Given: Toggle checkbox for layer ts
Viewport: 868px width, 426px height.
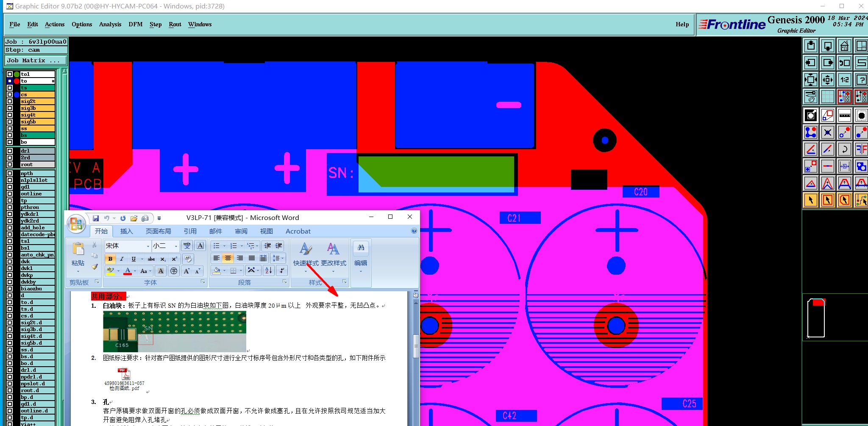Looking at the screenshot, I should (x=10, y=88).
